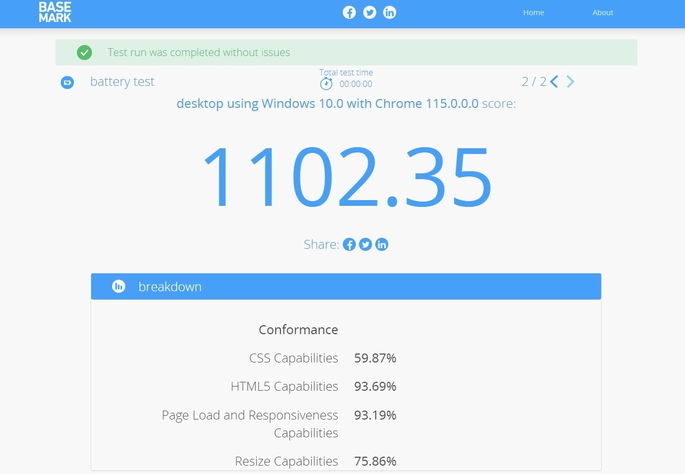Go to previous result with left chevron
The width and height of the screenshot is (685, 474).
point(555,82)
